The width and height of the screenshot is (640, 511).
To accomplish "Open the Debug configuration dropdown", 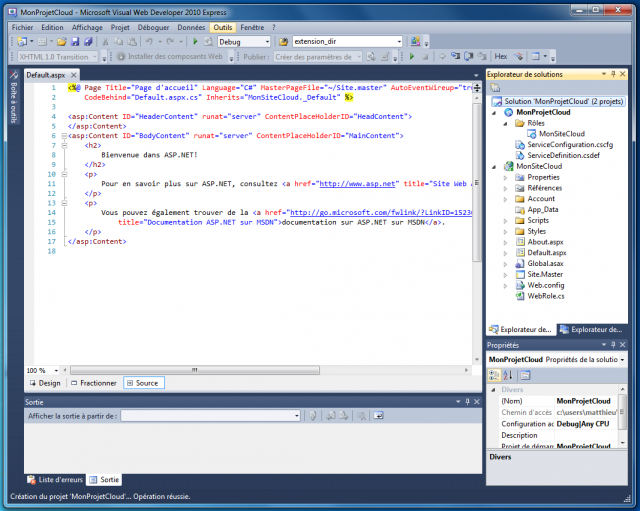I will (267, 42).
